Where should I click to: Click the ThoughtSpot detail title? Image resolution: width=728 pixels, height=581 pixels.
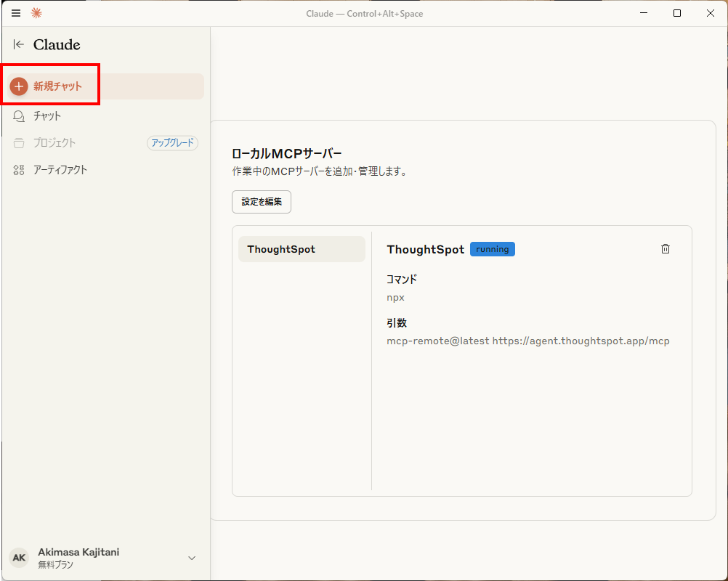pyautogui.click(x=425, y=250)
